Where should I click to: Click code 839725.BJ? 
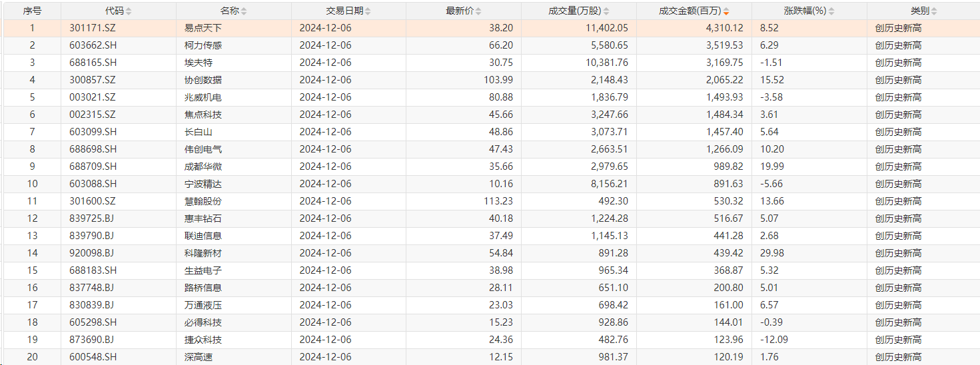pyautogui.click(x=92, y=218)
